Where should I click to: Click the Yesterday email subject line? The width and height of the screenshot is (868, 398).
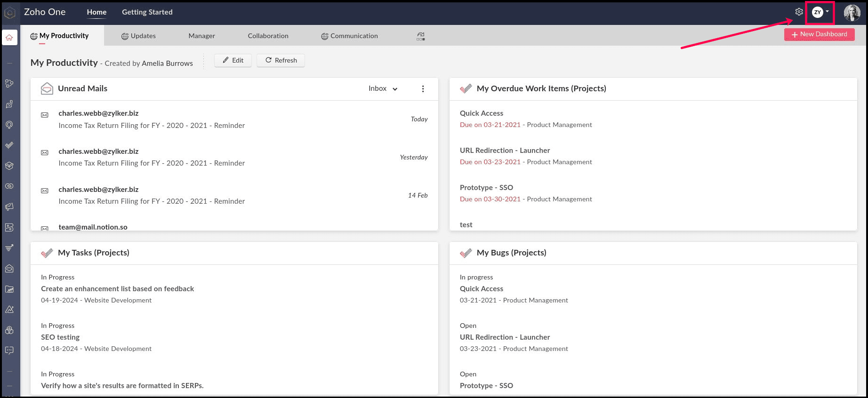[x=152, y=163]
